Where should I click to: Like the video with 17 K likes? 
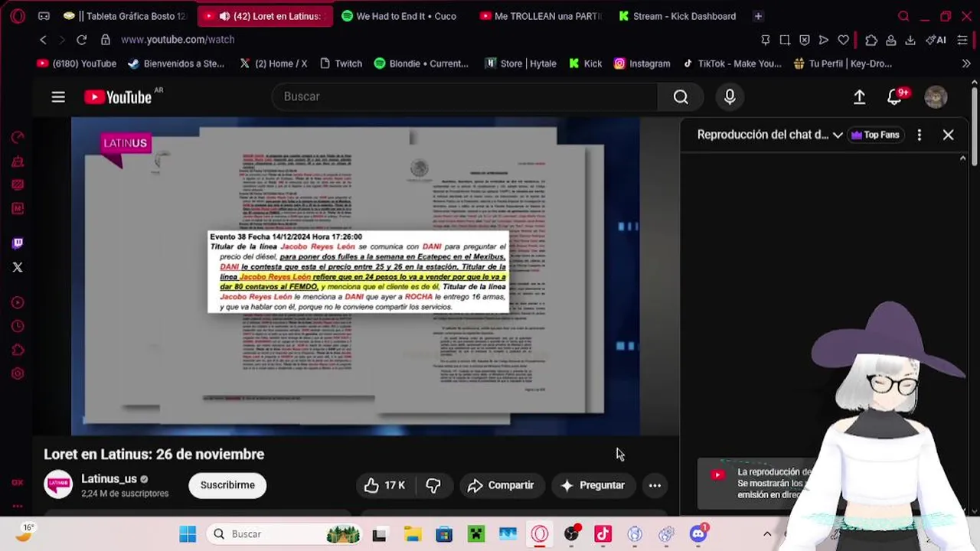pyautogui.click(x=385, y=485)
